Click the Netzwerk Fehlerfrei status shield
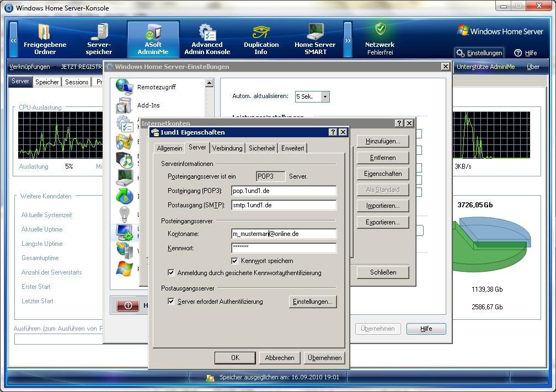Screen dimensions: 556x392 [380, 29]
